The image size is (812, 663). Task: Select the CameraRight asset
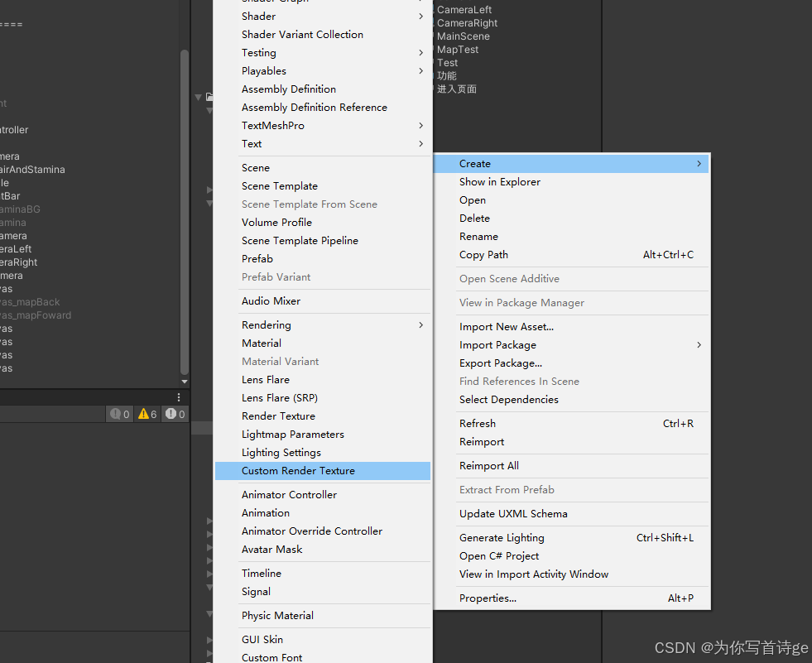[467, 23]
